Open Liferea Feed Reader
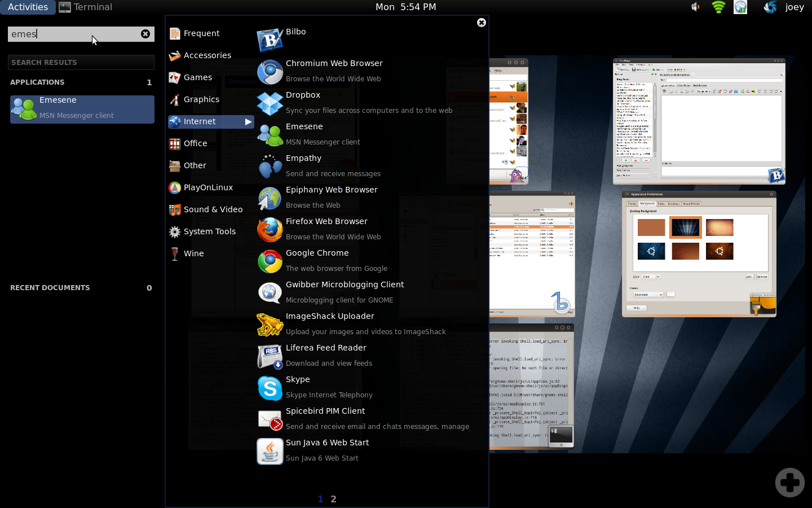The width and height of the screenshot is (812, 508). click(x=326, y=348)
